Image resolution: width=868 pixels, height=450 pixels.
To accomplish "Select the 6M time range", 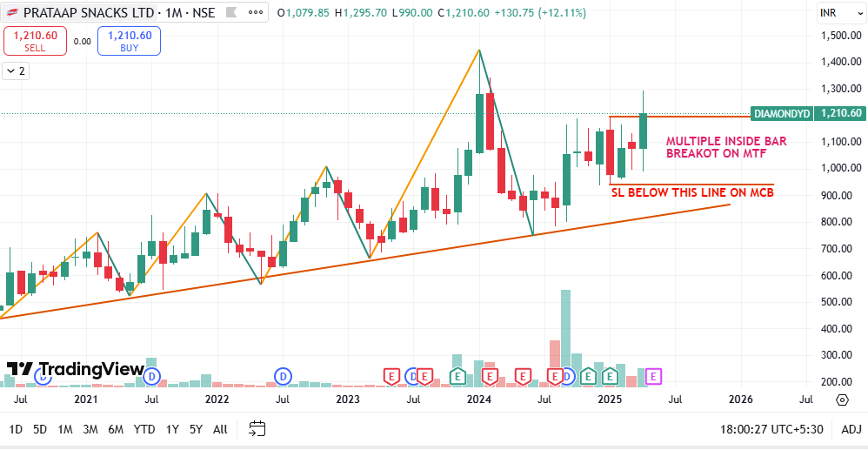I will point(116,429).
